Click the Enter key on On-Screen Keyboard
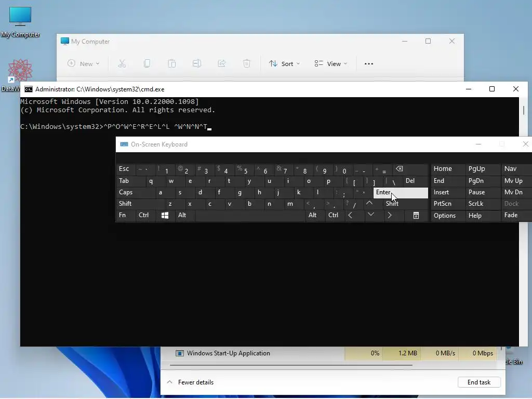This screenshot has height=399, width=532. (401, 192)
